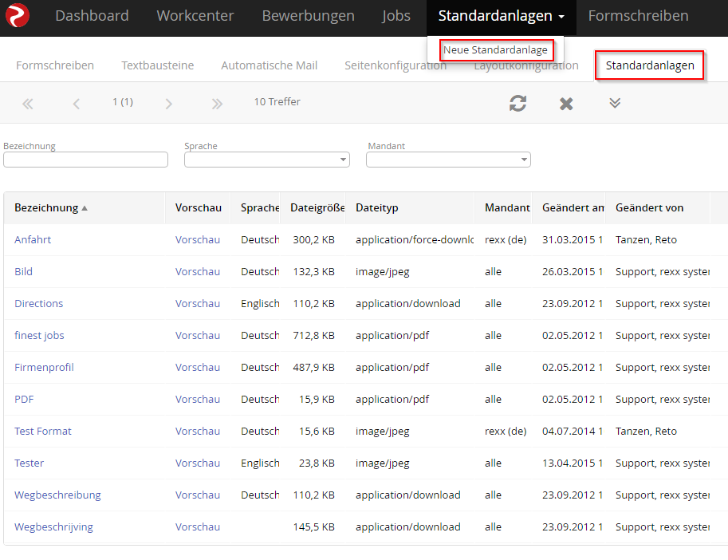Click Vorschau link in Anfahrt row
728x560 pixels.
[x=197, y=239]
